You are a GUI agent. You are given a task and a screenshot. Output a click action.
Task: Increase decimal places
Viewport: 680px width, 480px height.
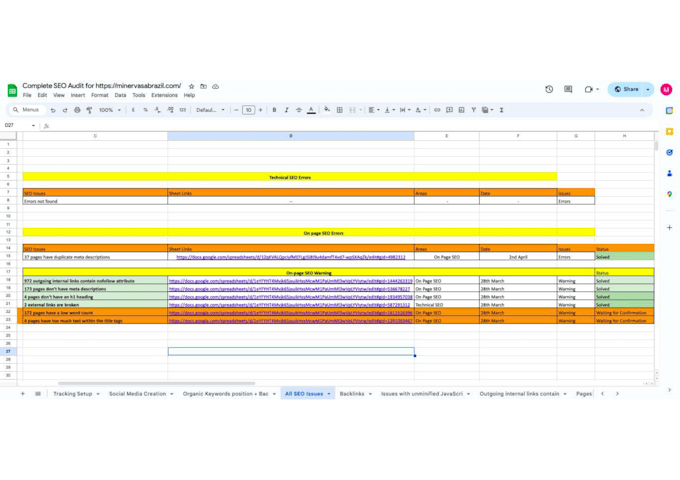tap(170, 110)
